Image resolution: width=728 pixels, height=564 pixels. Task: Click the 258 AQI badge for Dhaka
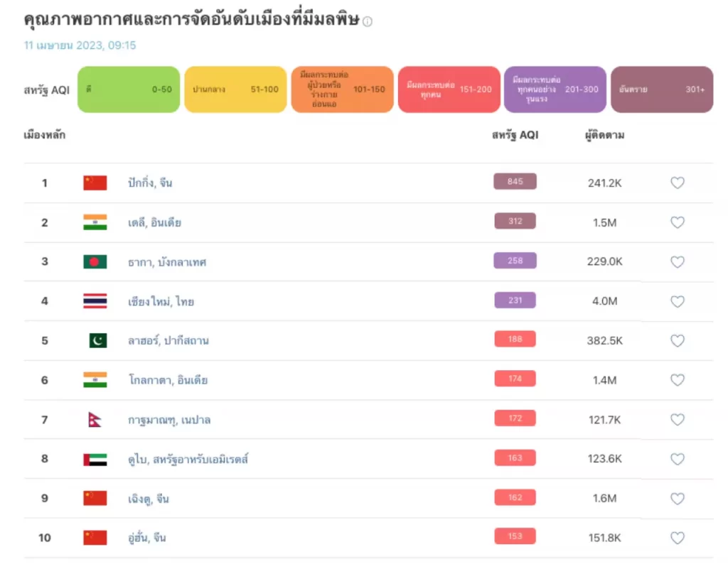(515, 261)
